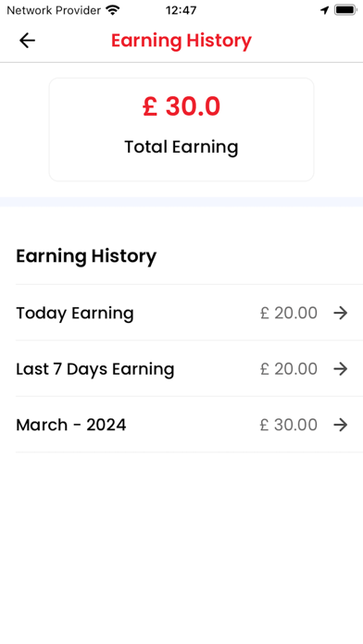This screenshot has width=363, height=644.
Task: Tap the Total Earning label text
Action: coord(181,147)
